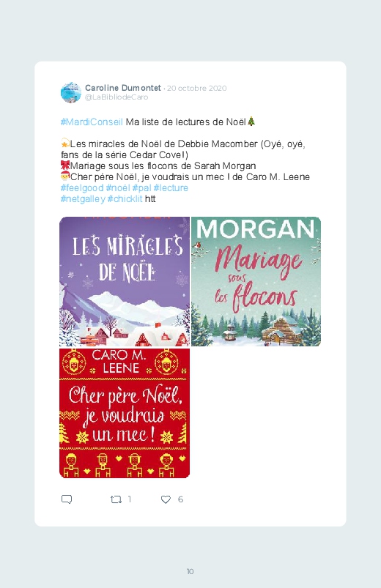Screen dimensions: 381x588
Task: Like the tweet with the heart icon
Action: [166, 499]
